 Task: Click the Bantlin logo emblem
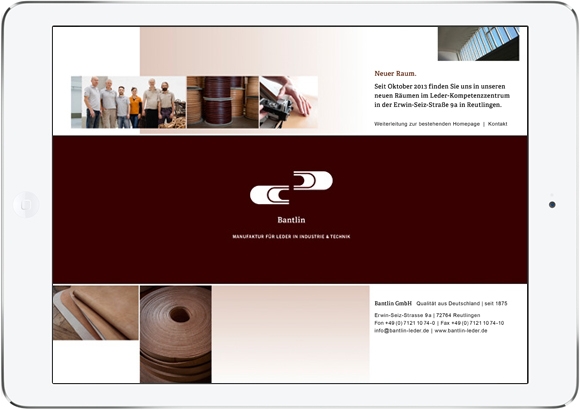[x=291, y=188]
